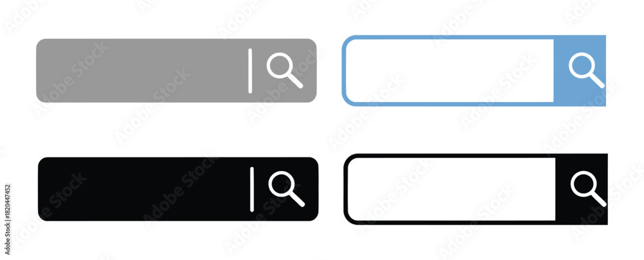Click the magnifier lens on the black square button

tap(582, 183)
